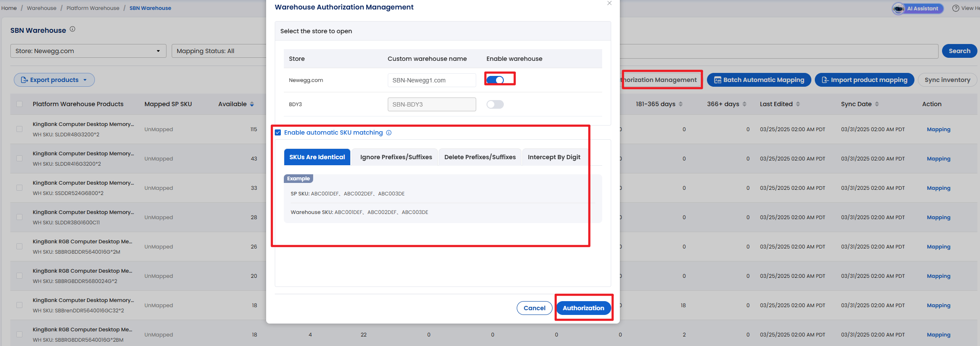Click Mapping link for SBBrenDDR5640016GC32*2 row
Viewport: 980px width, 346px height.
pos(939,305)
